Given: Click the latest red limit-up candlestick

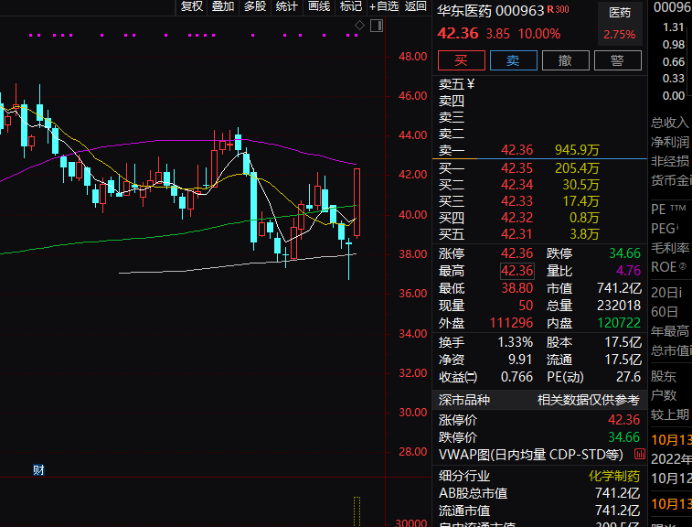Looking at the screenshot, I should (357, 202).
